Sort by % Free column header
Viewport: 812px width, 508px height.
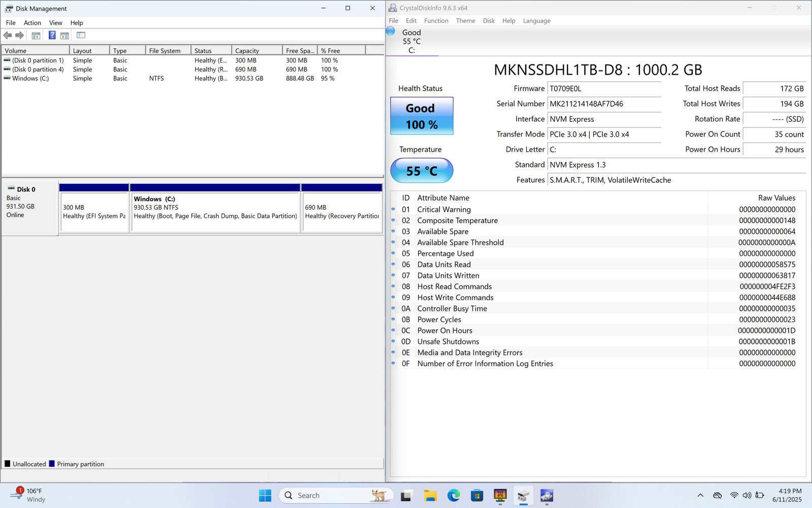tap(341, 50)
